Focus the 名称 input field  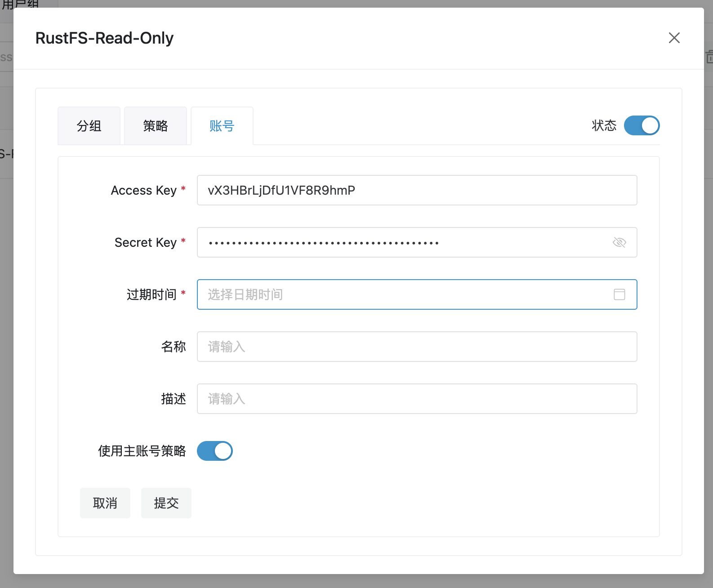tap(417, 347)
